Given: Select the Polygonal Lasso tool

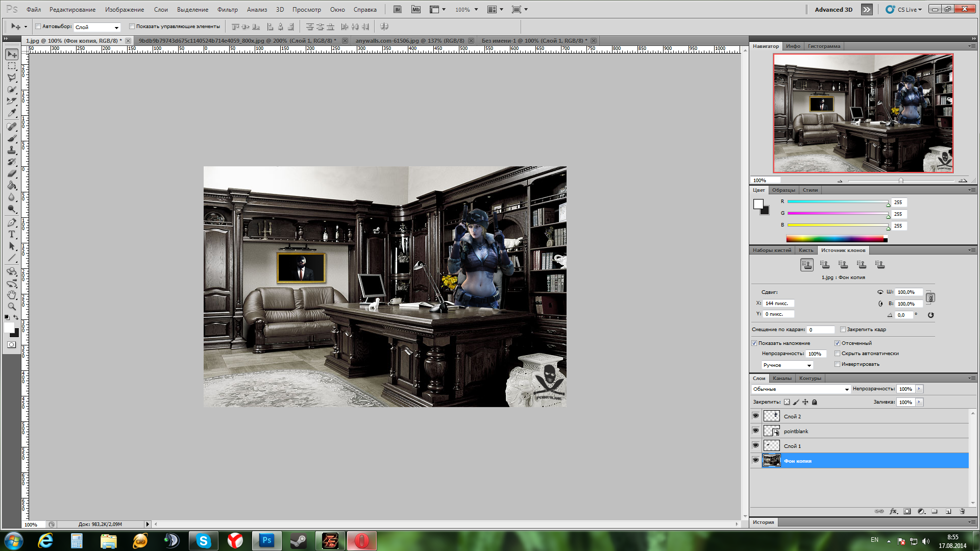Looking at the screenshot, I should tap(12, 78).
